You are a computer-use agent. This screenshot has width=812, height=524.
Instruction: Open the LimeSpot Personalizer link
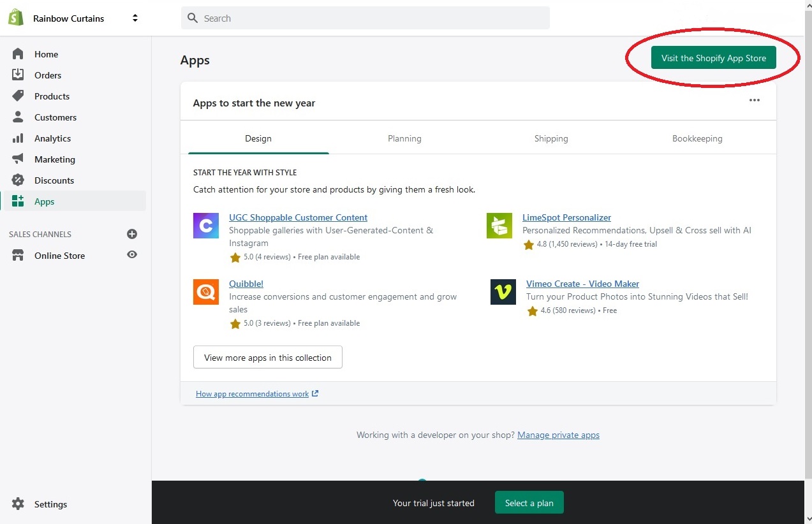pyautogui.click(x=566, y=217)
